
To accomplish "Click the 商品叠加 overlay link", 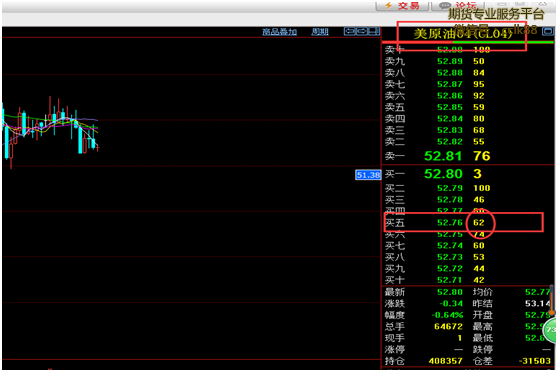I will point(279,32).
